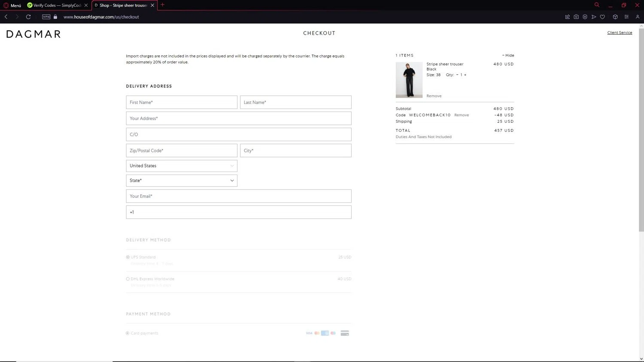Remove the WELCOMEBACK10 discount code
This screenshot has width=644, height=362.
click(x=462, y=115)
